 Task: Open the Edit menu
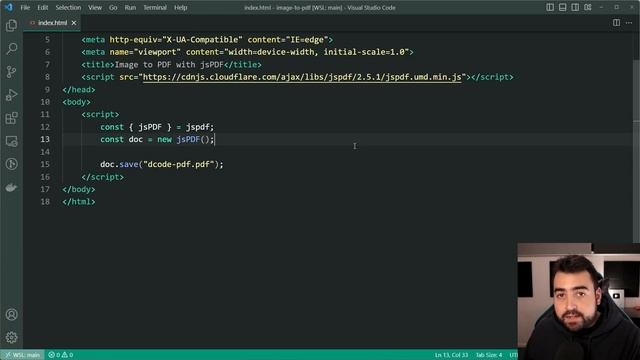(x=42, y=7)
